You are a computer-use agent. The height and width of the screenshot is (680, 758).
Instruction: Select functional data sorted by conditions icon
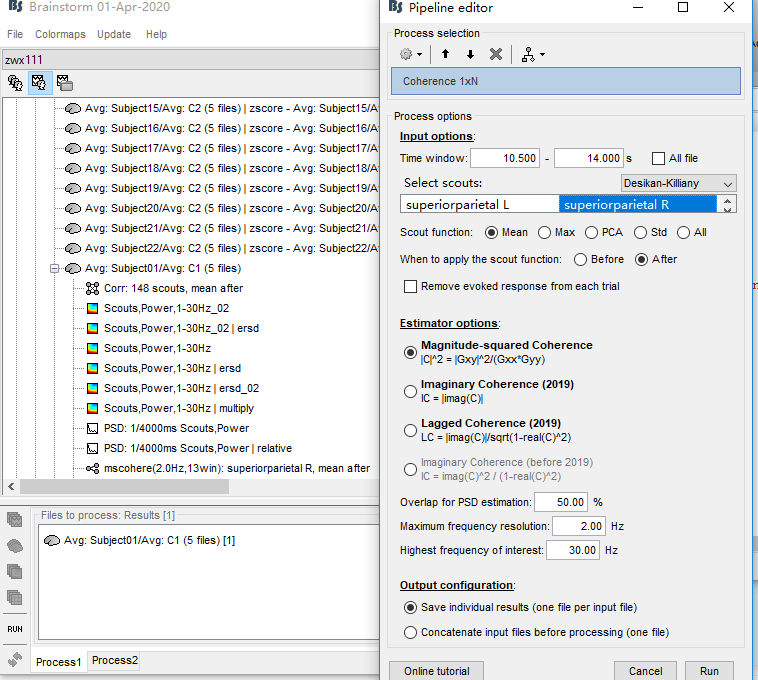point(64,83)
